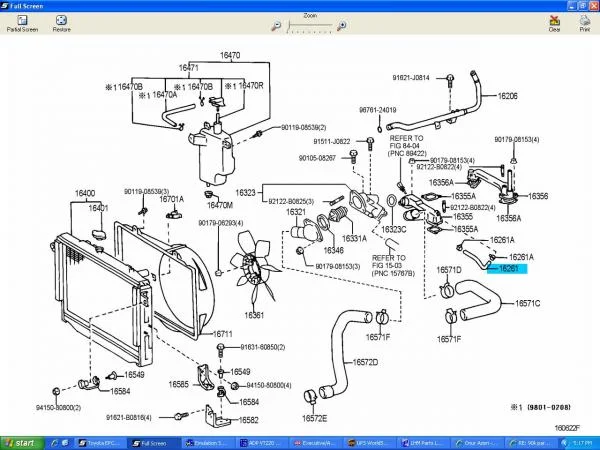Click part number 16400 radiator label
The height and width of the screenshot is (450, 600).
point(85,193)
